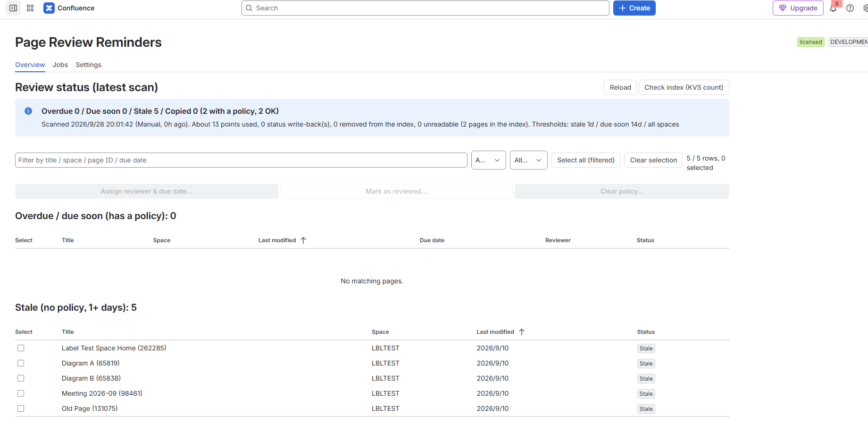Open the 'A...' filter dropdown
The width and height of the screenshot is (868, 425).
[x=489, y=160]
